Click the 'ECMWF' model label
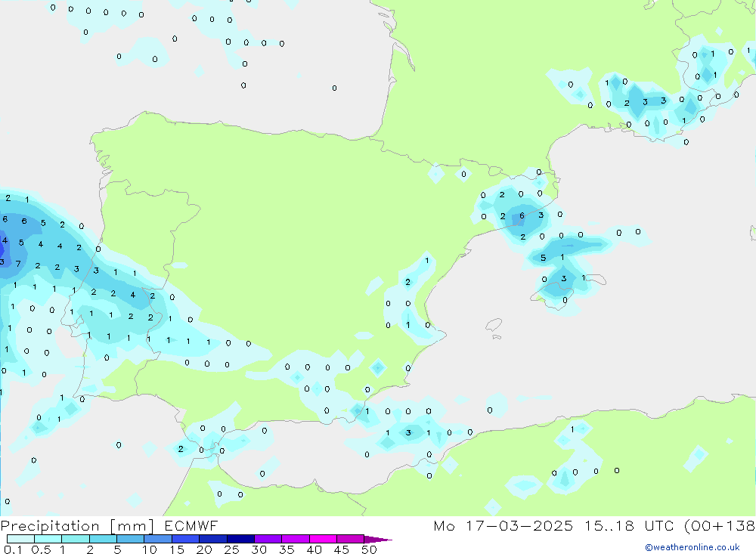This screenshot has height=554, width=756. click(191, 525)
